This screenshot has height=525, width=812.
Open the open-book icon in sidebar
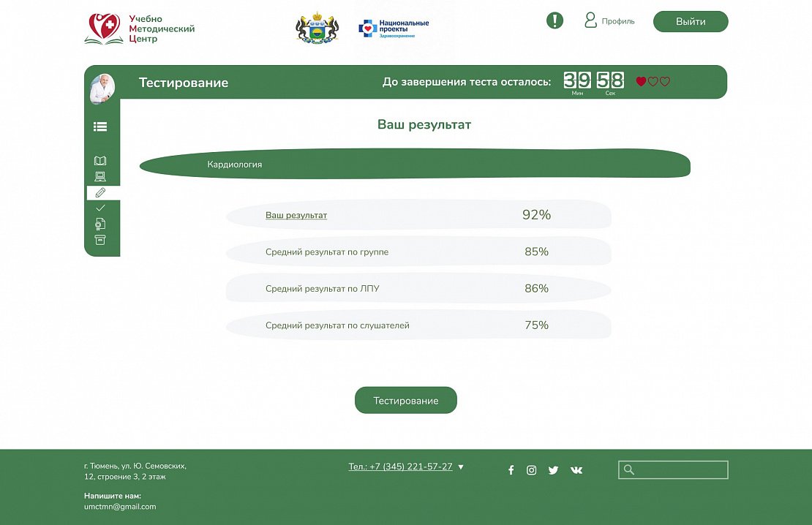point(100,161)
